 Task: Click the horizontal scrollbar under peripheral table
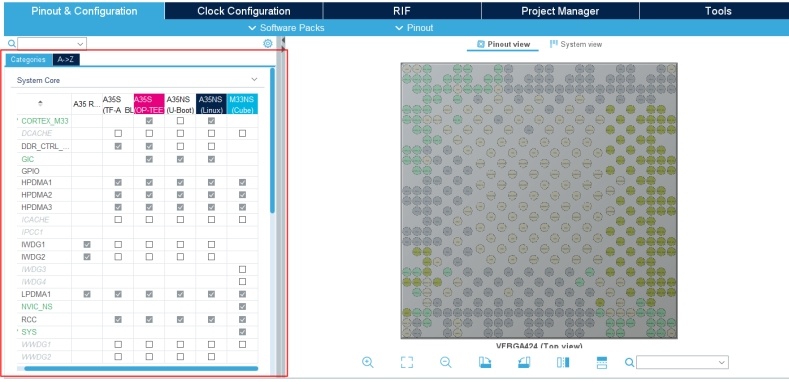coord(141,368)
